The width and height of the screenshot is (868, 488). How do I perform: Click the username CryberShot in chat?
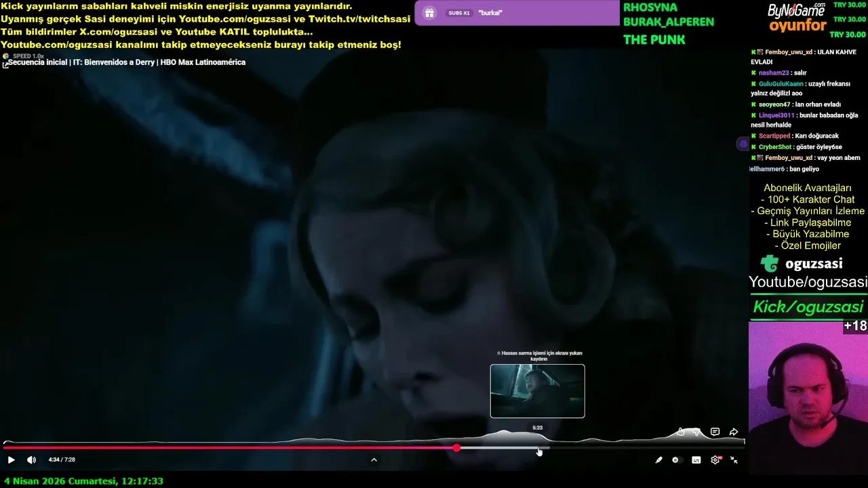point(775,147)
